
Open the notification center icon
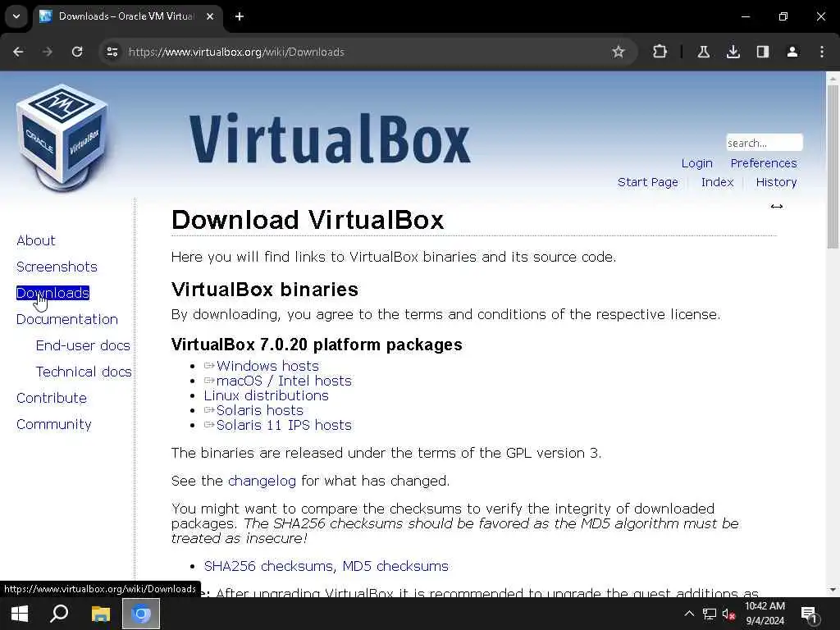pos(808,614)
